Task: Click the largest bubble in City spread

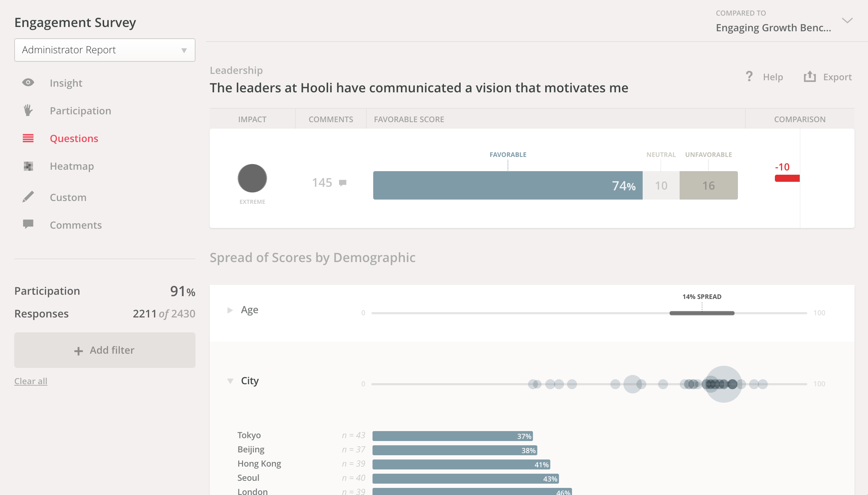Action: point(723,384)
